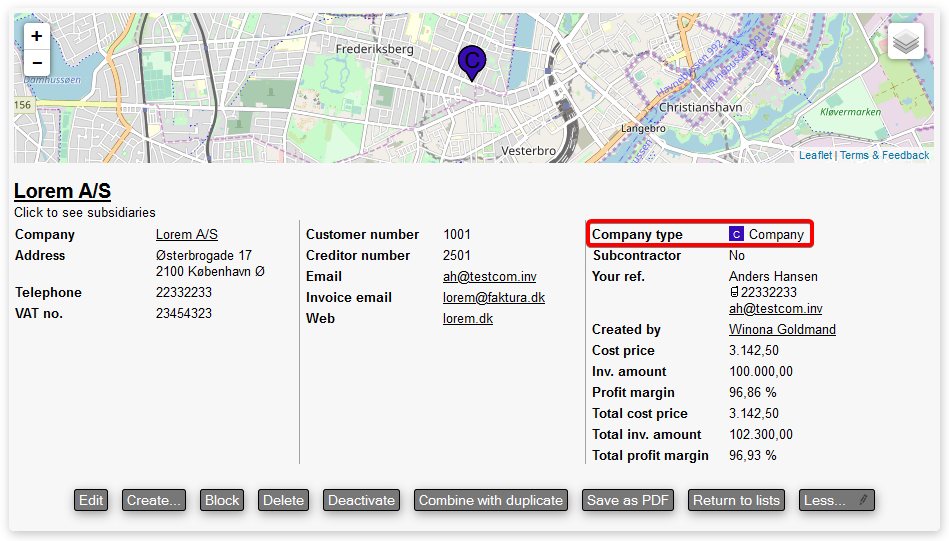Open the ah@testcom.inv email link under Email
Screen dimensions: 949x541
coord(489,277)
